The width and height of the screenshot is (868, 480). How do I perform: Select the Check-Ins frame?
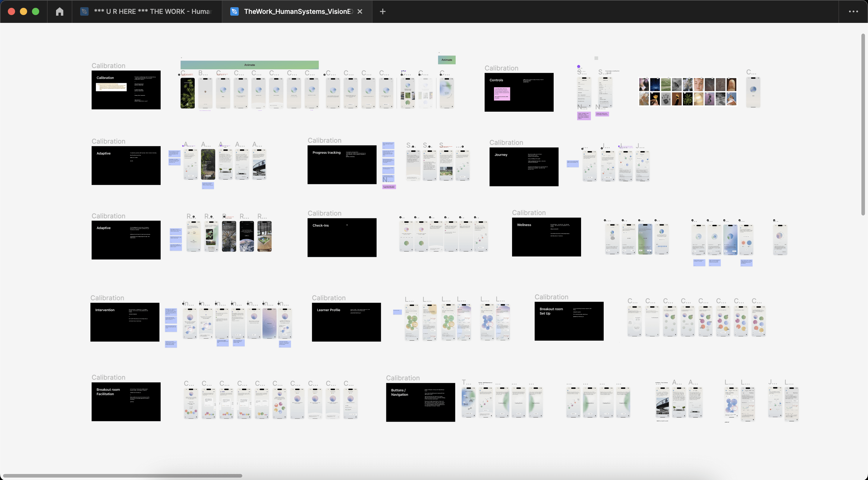click(342, 237)
